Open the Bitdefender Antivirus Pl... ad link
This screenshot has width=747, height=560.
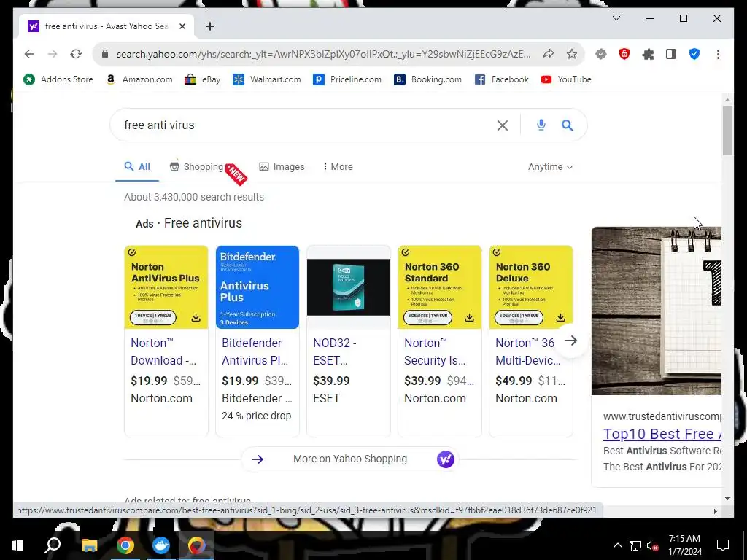[255, 351]
